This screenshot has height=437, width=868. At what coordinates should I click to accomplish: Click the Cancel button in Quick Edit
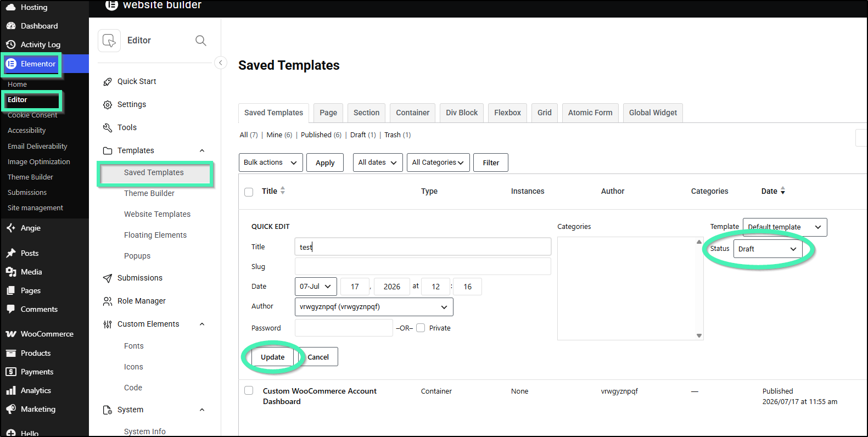tap(318, 357)
